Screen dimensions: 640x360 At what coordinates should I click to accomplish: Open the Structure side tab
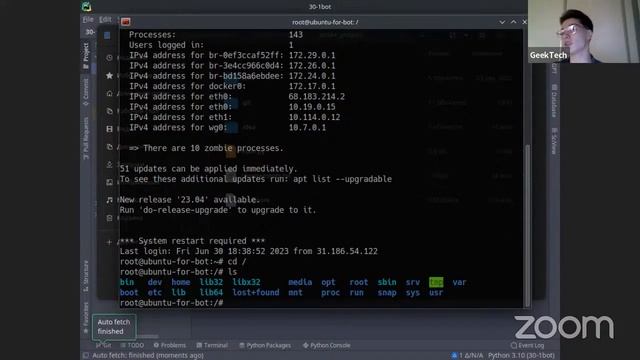click(86, 276)
